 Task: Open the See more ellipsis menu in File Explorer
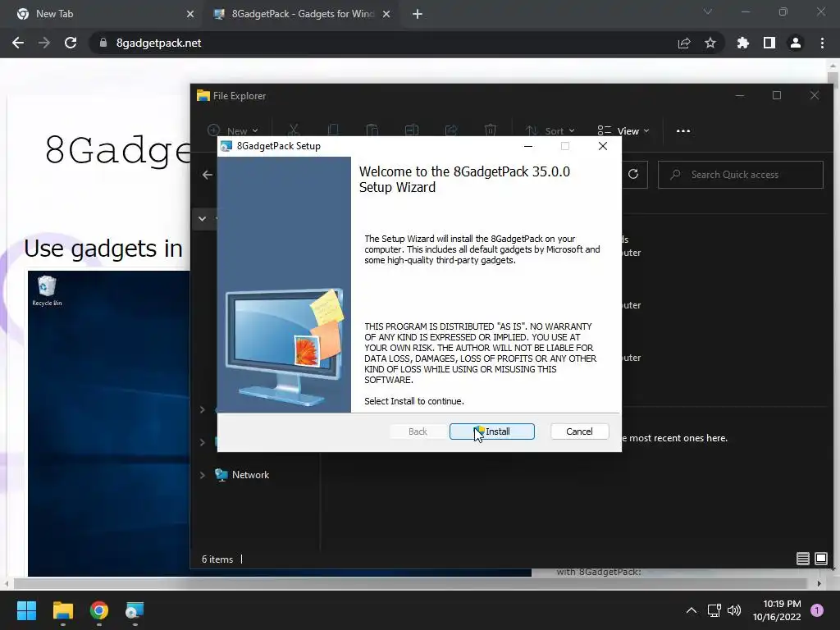coord(683,130)
